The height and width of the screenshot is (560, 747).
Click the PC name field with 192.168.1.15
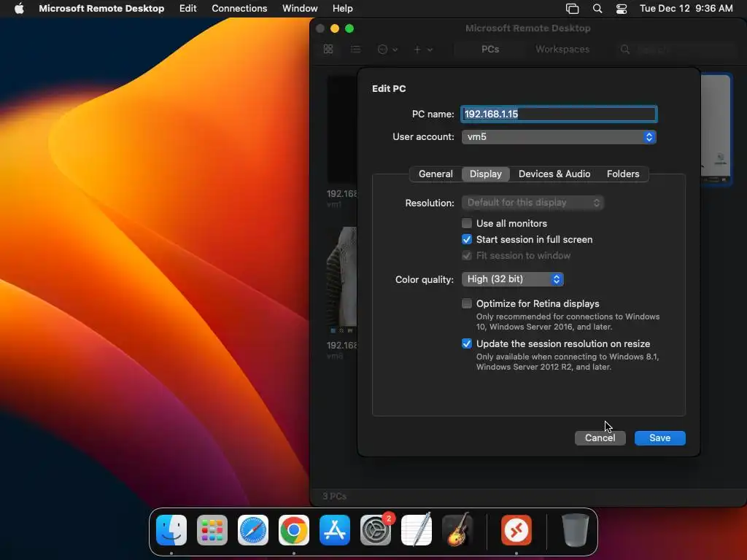point(559,114)
